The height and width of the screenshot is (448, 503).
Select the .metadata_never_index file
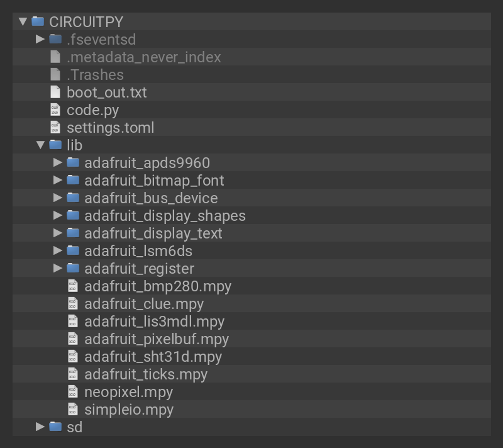tap(143, 57)
